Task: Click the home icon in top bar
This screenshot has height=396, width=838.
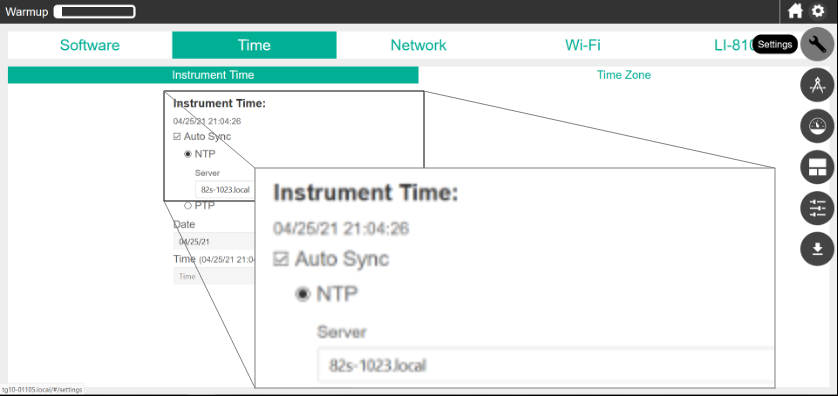Action: [x=795, y=11]
